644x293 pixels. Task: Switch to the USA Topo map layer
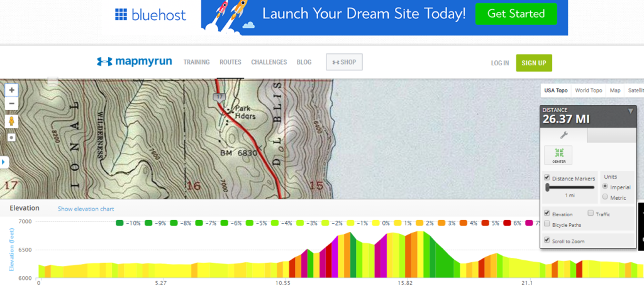[x=556, y=91]
